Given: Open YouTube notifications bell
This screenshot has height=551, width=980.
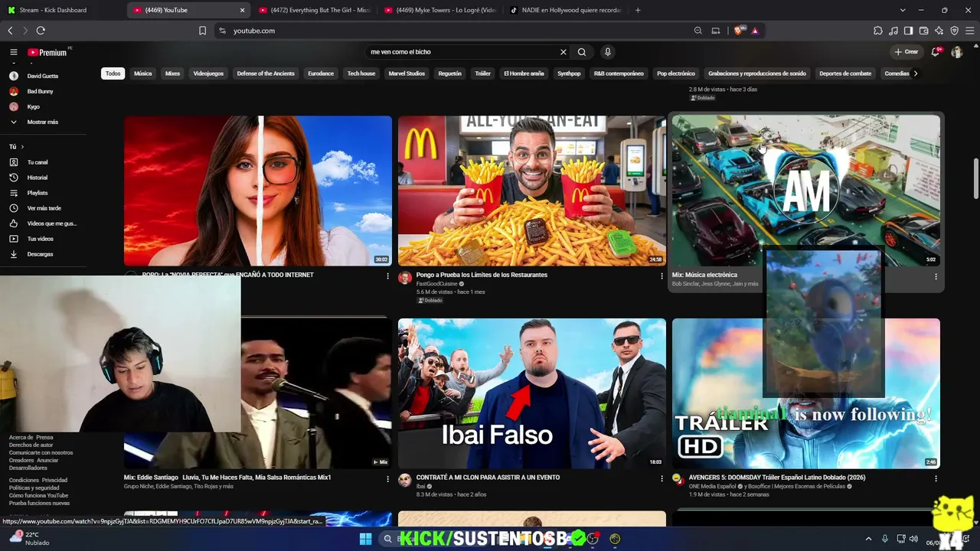Looking at the screenshot, I should (x=935, y=52).
